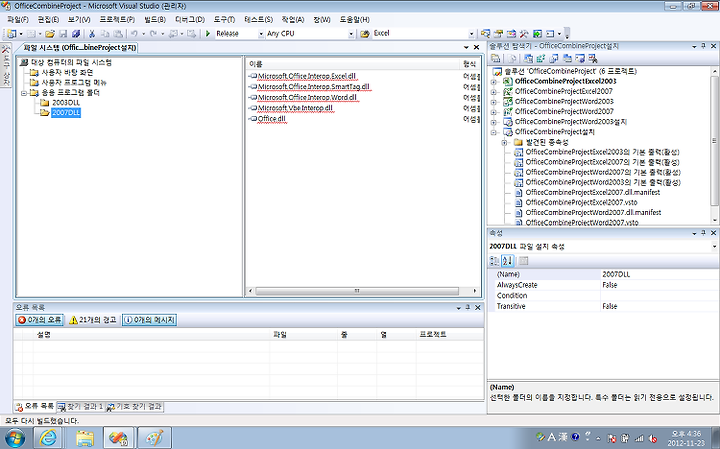Open the 2007DLL properties object dropdown
720x449 pixels.
tap(714, 247)
